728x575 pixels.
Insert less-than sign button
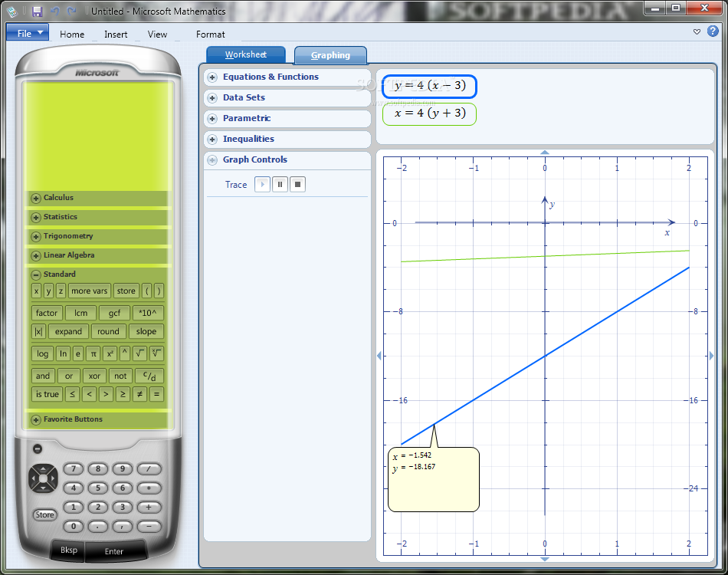pyautogui.click(x=89, y=394)
